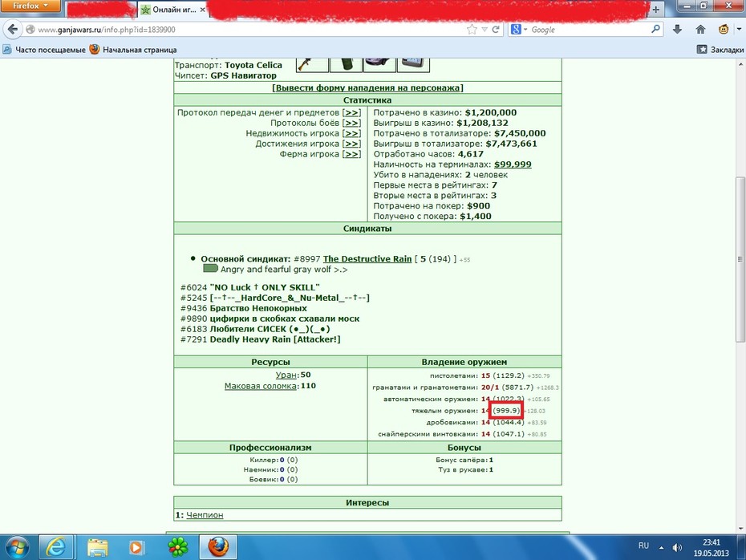Click 'Toyota Celica' transport text
This screenshot has width=746, height=560.
point(253,65)
